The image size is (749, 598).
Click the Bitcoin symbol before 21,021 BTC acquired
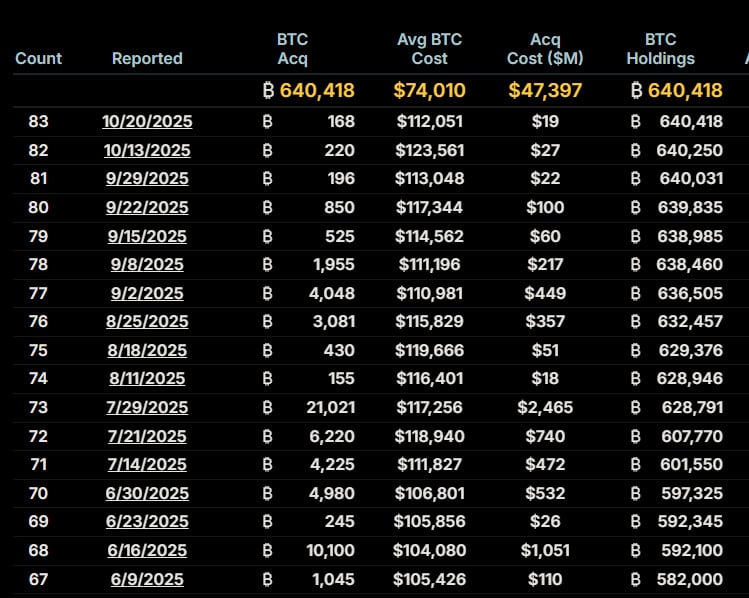coord(267,408)
